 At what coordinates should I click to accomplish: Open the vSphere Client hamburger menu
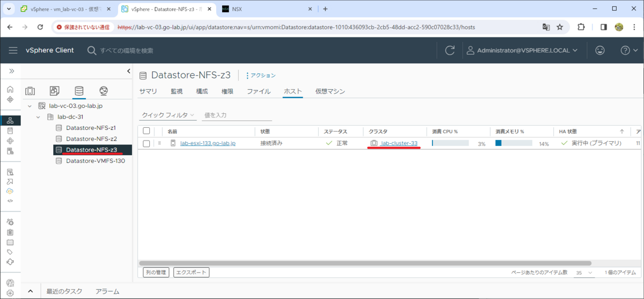(x=13, y=50)
